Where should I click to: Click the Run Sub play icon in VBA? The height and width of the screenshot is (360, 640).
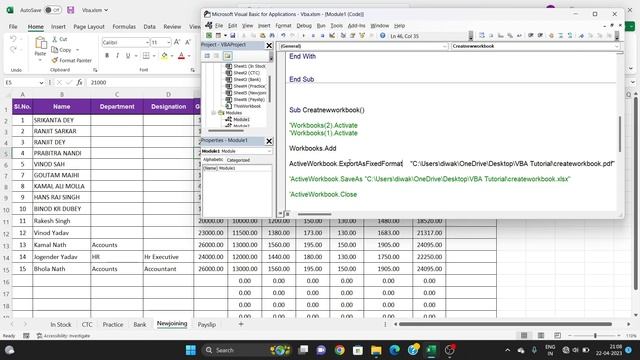tap(303, 36)
